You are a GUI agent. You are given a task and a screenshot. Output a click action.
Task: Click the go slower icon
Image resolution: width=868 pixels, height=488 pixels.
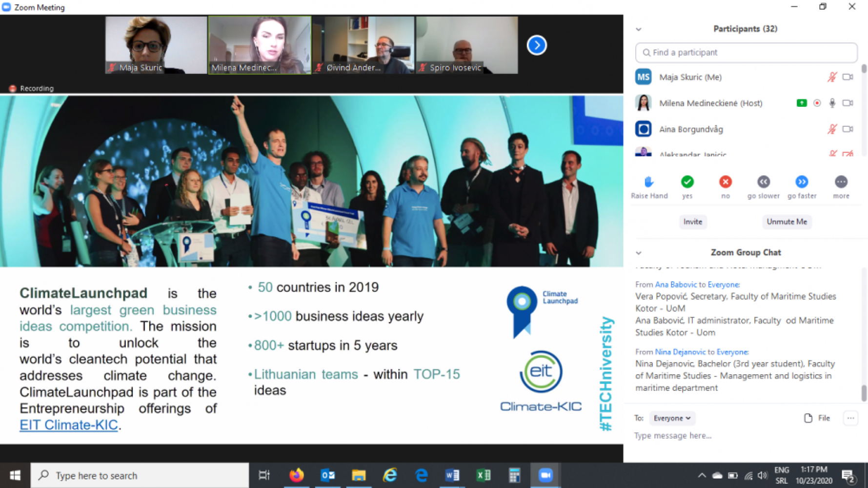tap(763, 182)
